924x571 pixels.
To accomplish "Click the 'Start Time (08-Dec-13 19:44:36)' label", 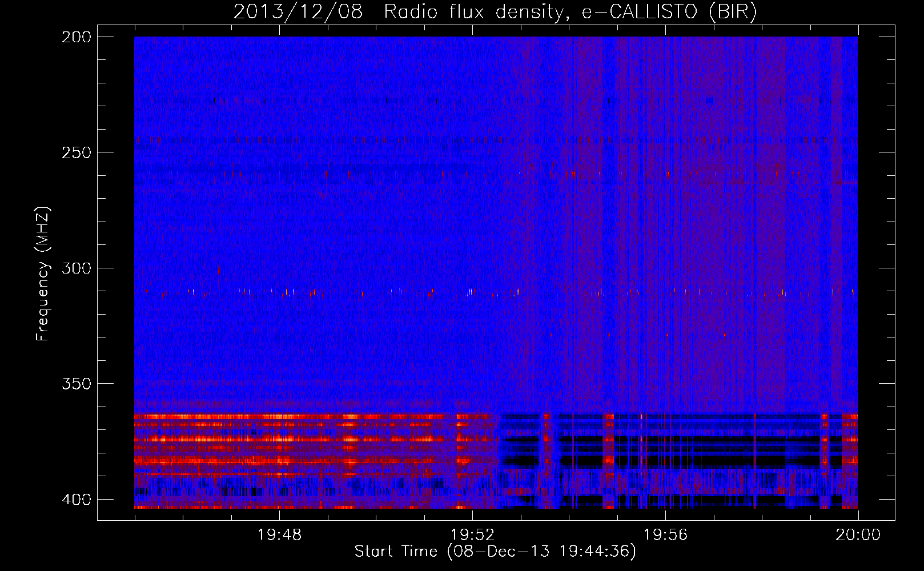I will pos(495,552).
